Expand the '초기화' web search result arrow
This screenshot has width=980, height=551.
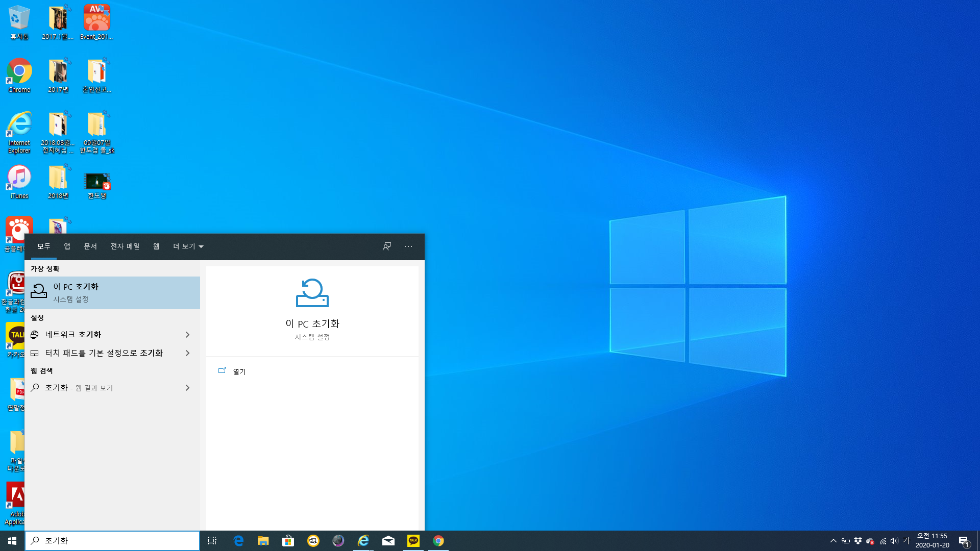pos(187,388)
